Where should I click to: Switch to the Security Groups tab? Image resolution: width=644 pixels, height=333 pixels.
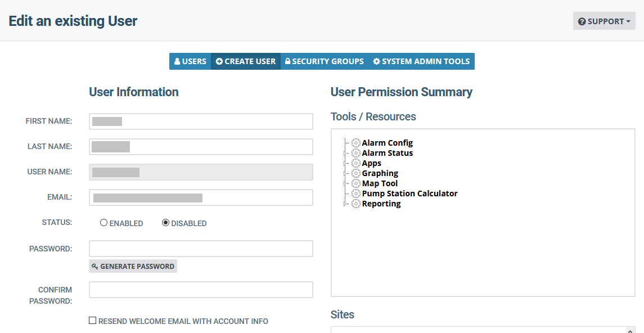click(325, 61)
